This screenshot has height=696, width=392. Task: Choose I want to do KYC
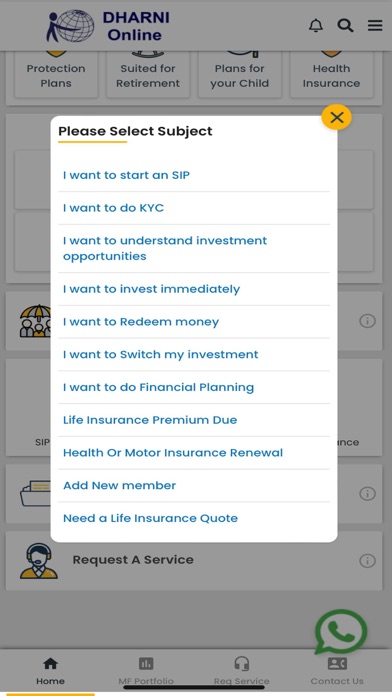click(x=194, y=208)
